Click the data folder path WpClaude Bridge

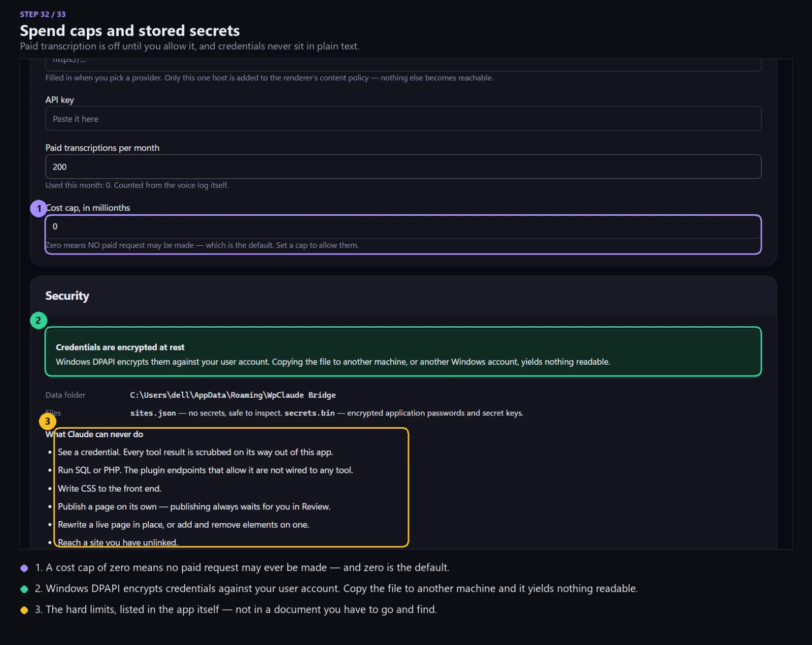tap(233, 395)
